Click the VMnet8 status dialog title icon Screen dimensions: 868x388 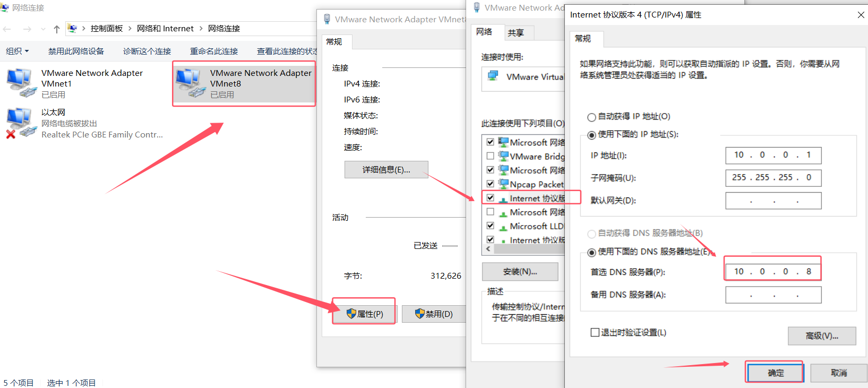point(327,19)
